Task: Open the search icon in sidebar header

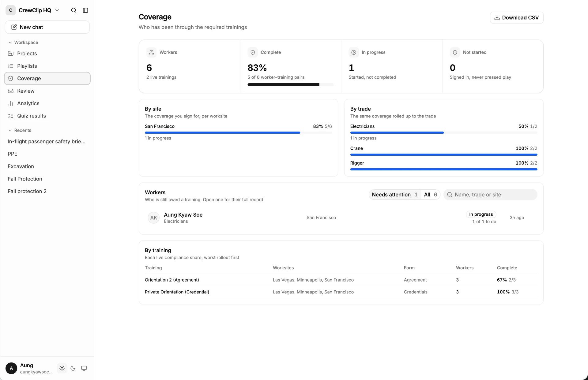Action: (73, 10)
